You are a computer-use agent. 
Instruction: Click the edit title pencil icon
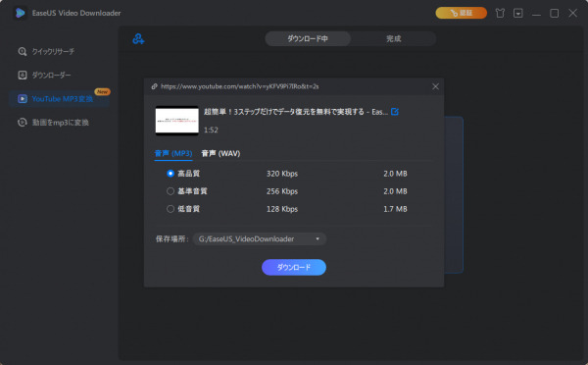point(395,112)
